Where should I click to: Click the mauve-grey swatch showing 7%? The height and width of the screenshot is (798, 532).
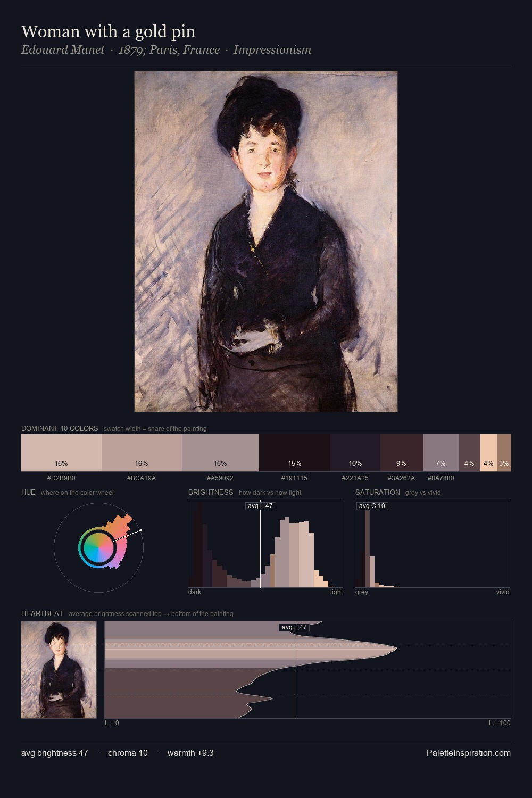(x=441, y=453)
